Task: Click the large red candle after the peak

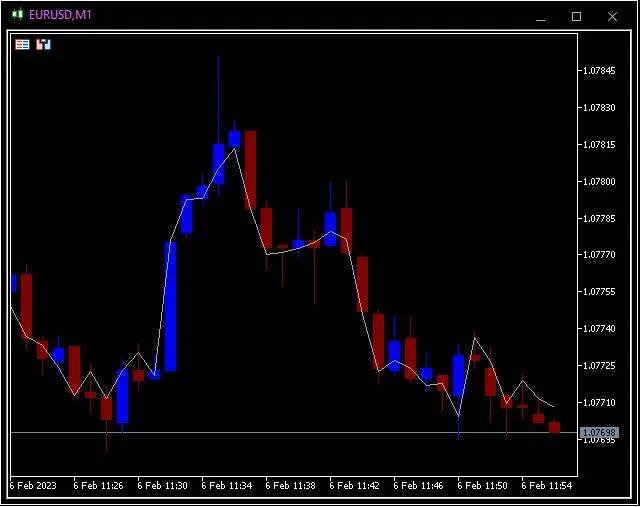Action: click(250, 168)
